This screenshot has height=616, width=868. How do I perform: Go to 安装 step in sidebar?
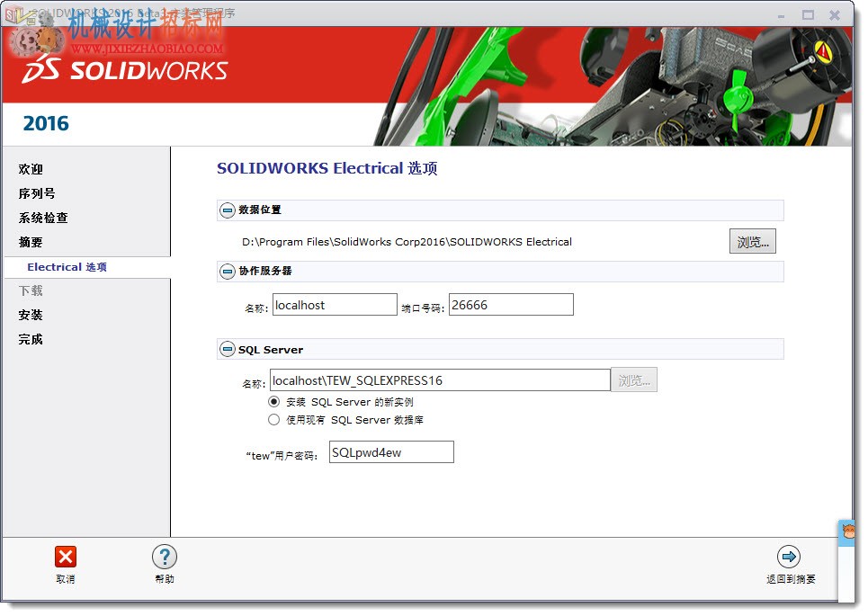(x=31, y=316)
